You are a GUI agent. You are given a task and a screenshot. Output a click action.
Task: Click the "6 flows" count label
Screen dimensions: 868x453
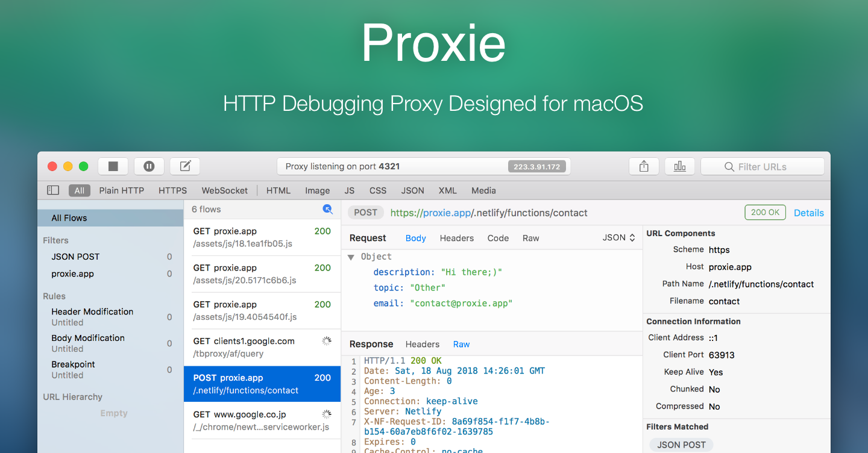206,210
